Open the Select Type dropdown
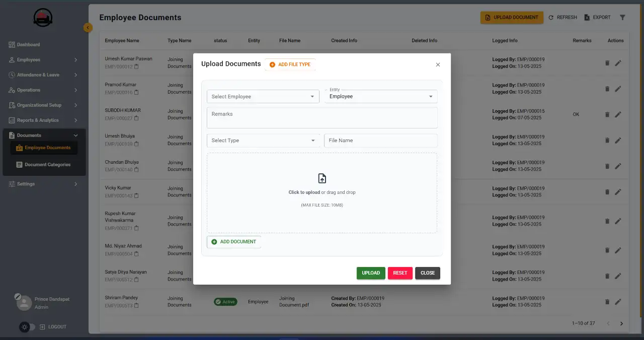Viewport: 644px width, 340px height. pyautogui.click(x=263, y=140)
